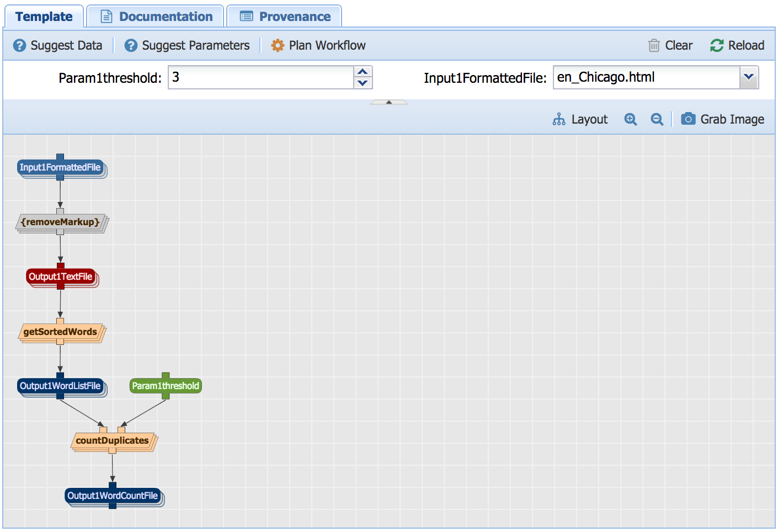This screenshot has width=778, height=532.
Task: Increase Param1threshold with up arrow
Action: [x=363, y=72]
